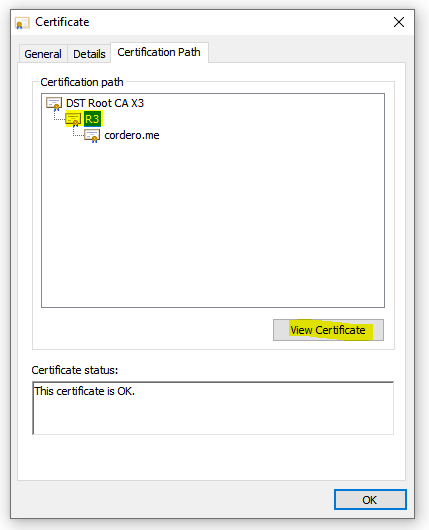429x530 pixels.
Task: Click the 'This certificate is OK.' status text
Action: tap(85, 391)
